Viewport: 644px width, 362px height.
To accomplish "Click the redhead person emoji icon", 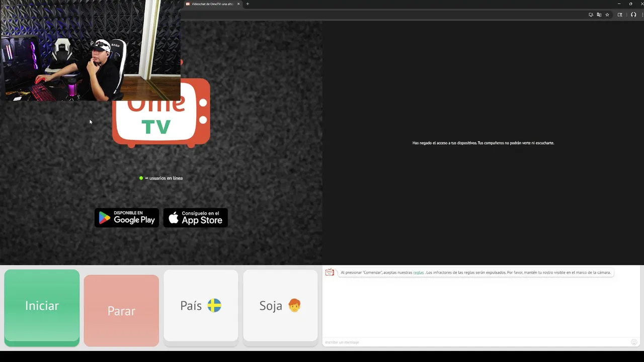I will tap(294, 305).
